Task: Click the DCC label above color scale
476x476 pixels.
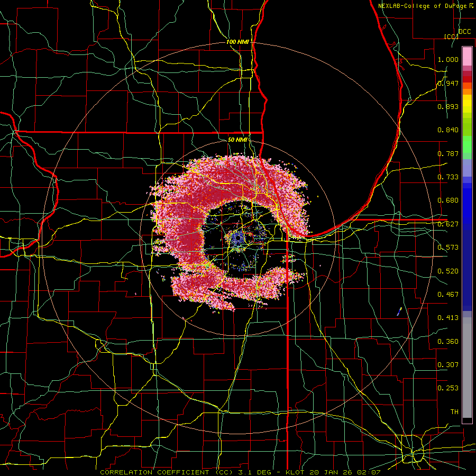Action: pos(464,32)
